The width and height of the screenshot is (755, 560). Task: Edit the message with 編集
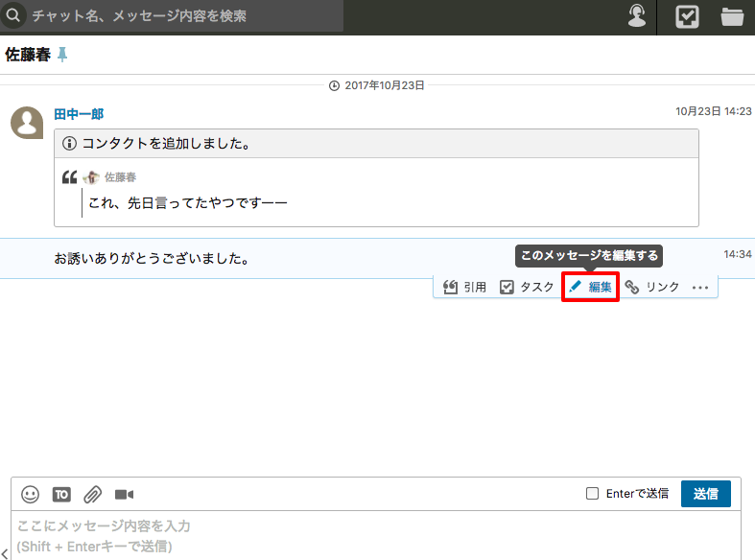click(590, 287)
